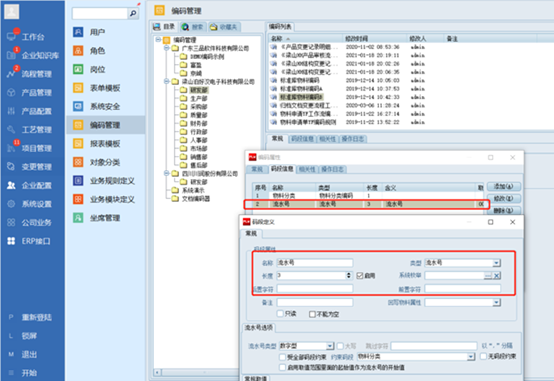Screen dimensions: 554x381
Task: Click 工作台 in the left navigation
Action: coord(33,37)
